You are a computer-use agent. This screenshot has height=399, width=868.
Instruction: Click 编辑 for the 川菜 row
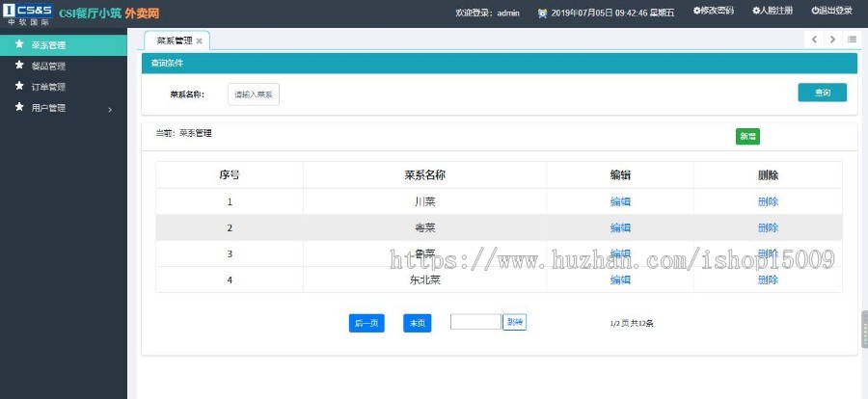(620, 201)
